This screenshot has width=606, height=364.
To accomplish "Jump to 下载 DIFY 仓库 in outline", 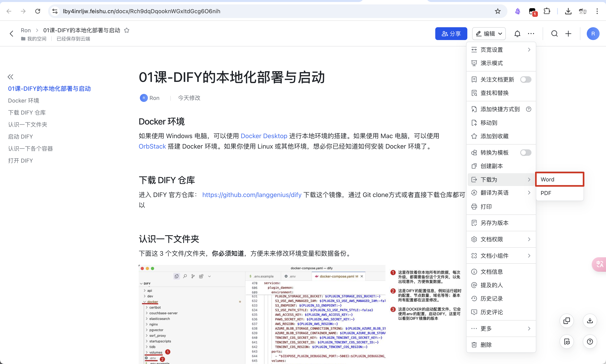I will pyautogui.click(x=27, y=113).
